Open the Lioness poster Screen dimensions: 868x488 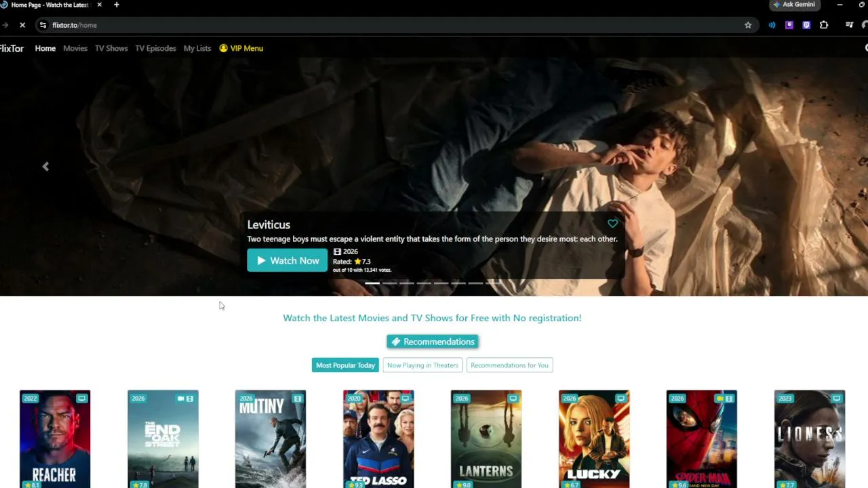coord(810,439)
